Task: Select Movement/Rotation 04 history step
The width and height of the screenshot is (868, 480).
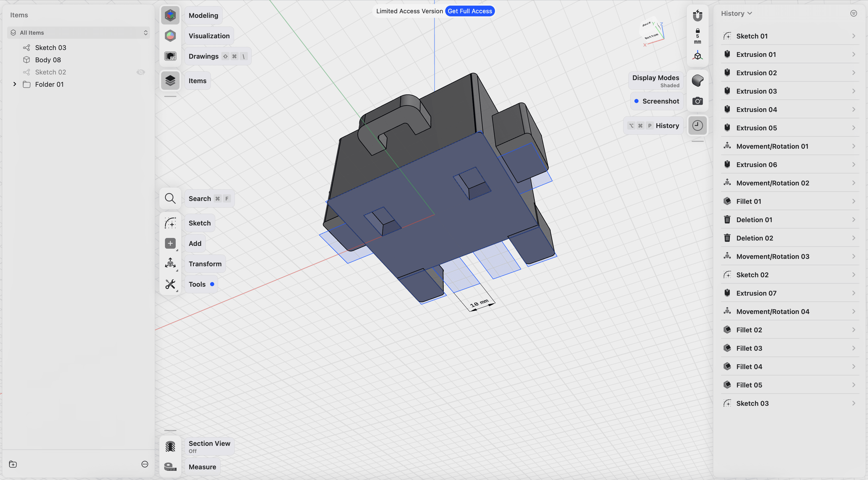Action: click(790, 311)
